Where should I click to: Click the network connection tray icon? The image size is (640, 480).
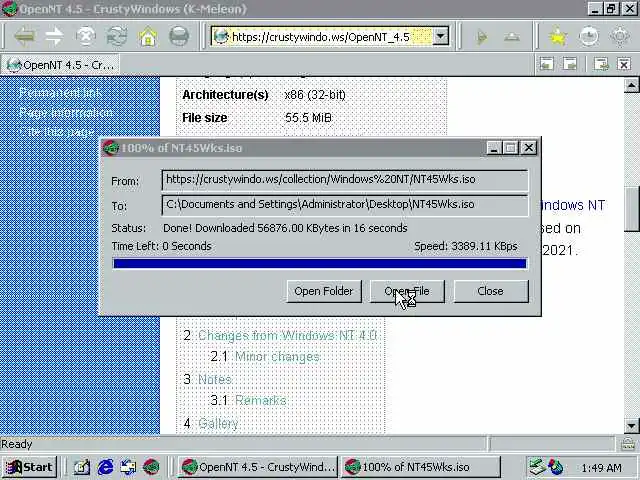(x=537, y=467)
